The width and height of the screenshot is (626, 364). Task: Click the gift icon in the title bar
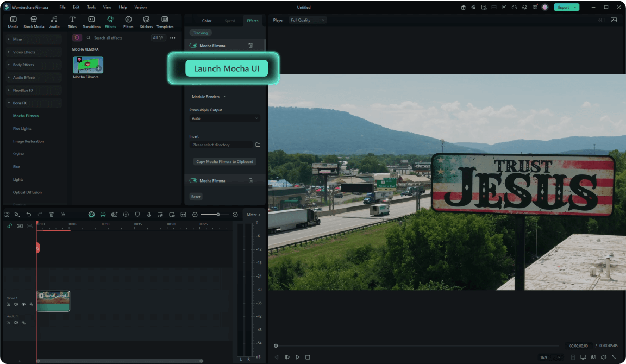pyautogui.click(x=463, y=7)
